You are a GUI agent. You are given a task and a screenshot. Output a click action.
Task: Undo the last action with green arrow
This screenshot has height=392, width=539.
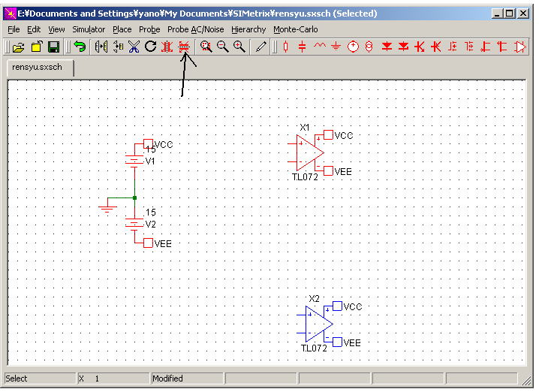click(80, 47)
